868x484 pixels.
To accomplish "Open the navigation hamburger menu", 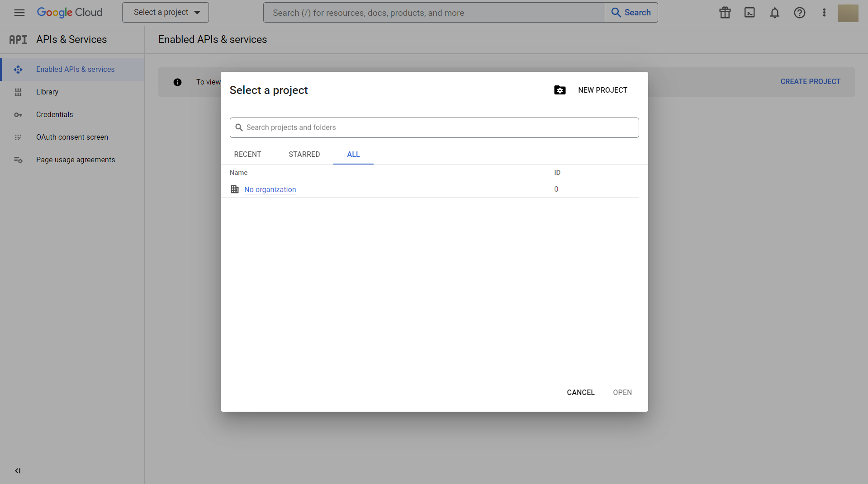I will coord(19,12).
